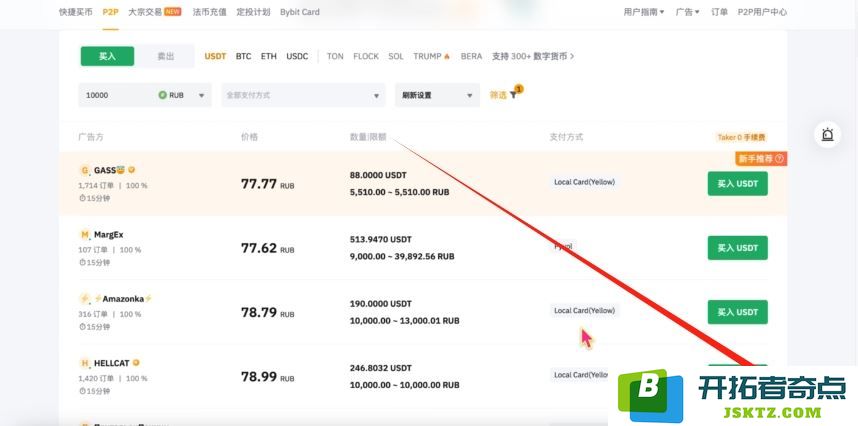This screenshot has width=858, height=426.
Task: Open the 定投计划 tab
Action: (x=253, y=12)
